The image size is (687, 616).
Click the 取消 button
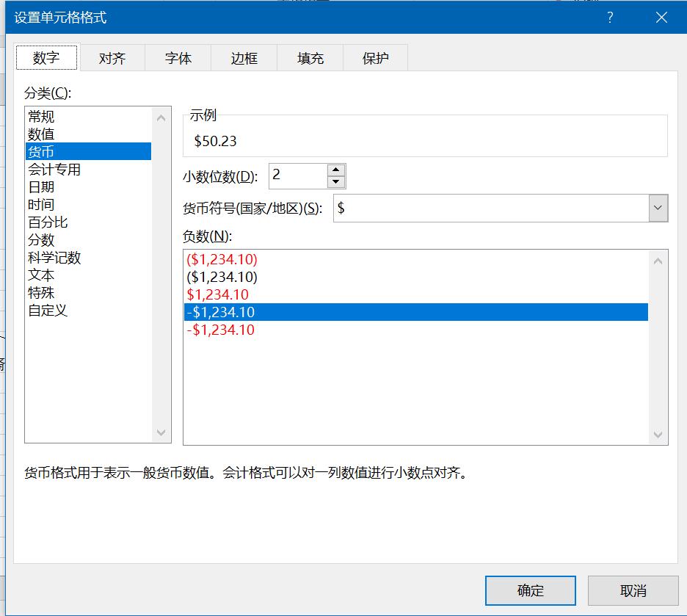coord(632,590)
